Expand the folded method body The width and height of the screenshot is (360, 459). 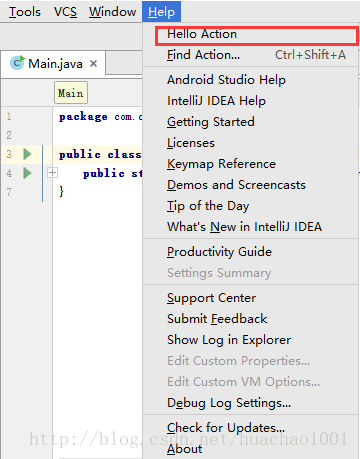[52, 173]
